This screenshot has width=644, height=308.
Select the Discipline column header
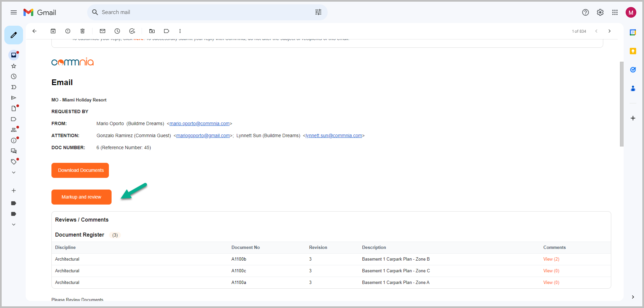(65, 247)
